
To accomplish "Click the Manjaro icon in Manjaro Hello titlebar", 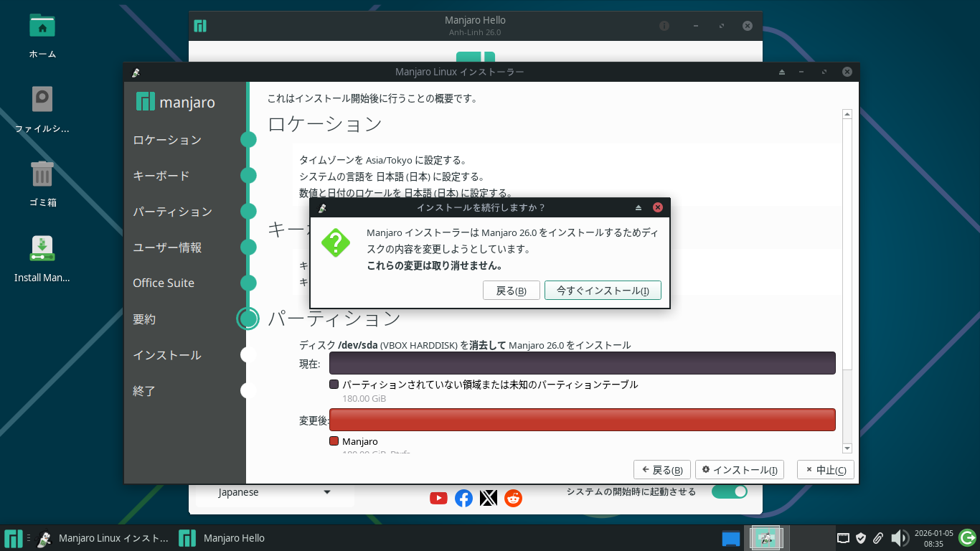I will point(200,26).
